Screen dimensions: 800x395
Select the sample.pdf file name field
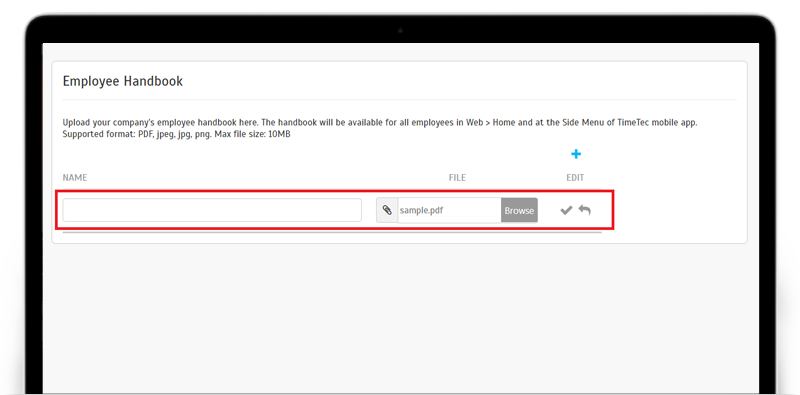(x=449, y=210)
